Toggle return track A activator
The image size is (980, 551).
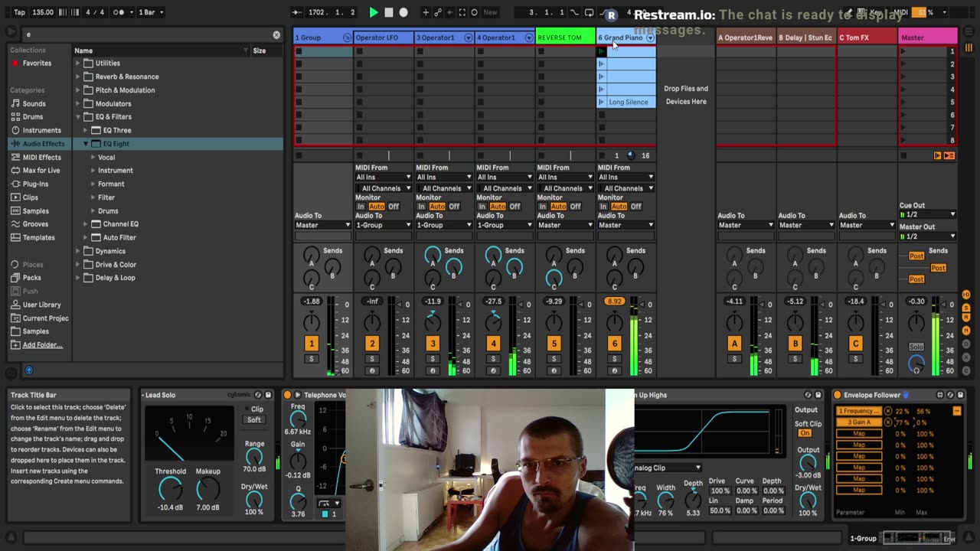pos(734,344)
